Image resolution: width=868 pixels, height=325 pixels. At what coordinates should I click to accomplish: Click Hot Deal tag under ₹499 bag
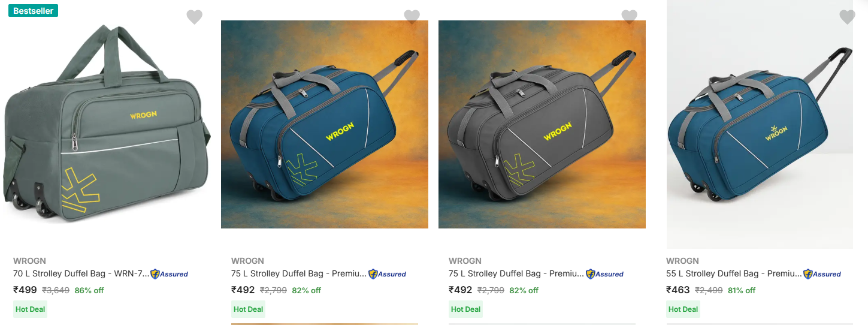pos(31,309)
